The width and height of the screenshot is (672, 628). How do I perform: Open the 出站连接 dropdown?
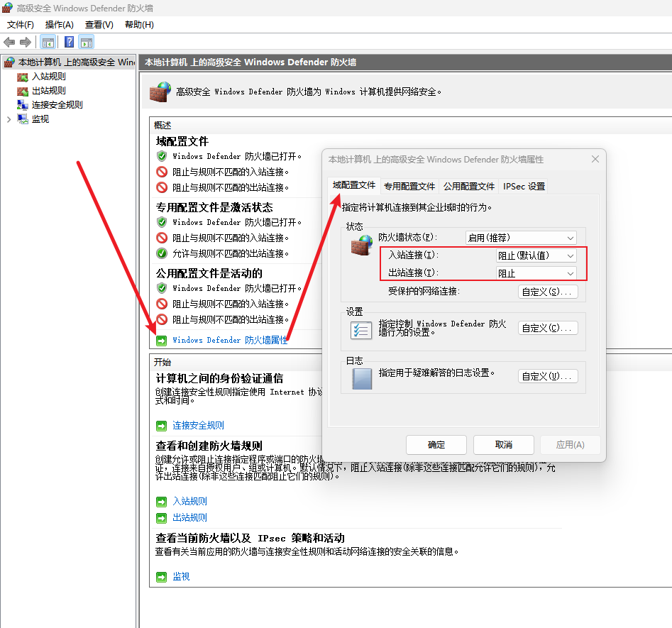pos(536,273)
